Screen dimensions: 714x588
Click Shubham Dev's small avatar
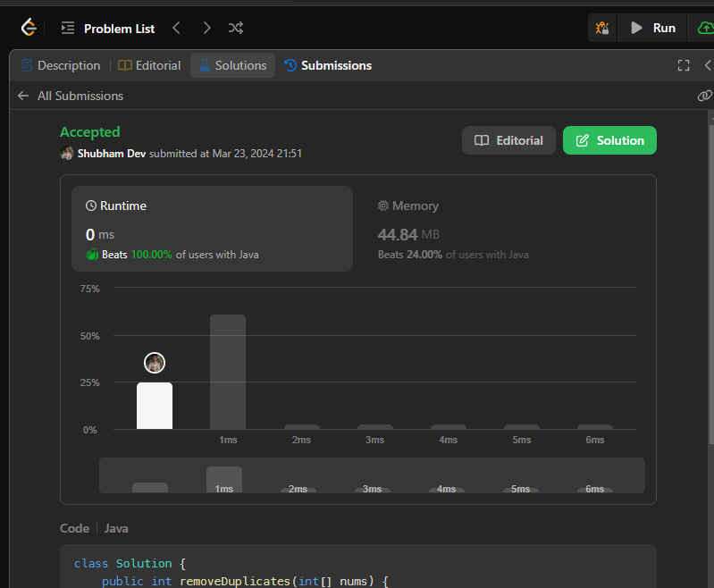66,153
